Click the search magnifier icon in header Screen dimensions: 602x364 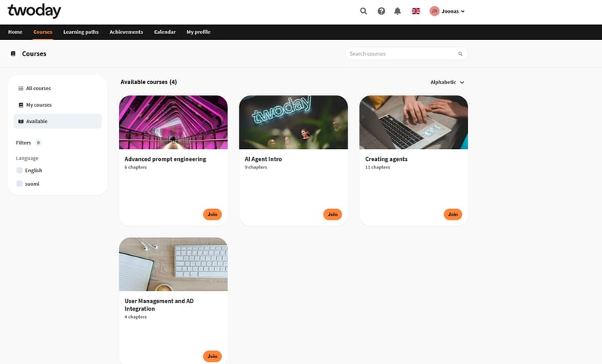tap(363, 11)
